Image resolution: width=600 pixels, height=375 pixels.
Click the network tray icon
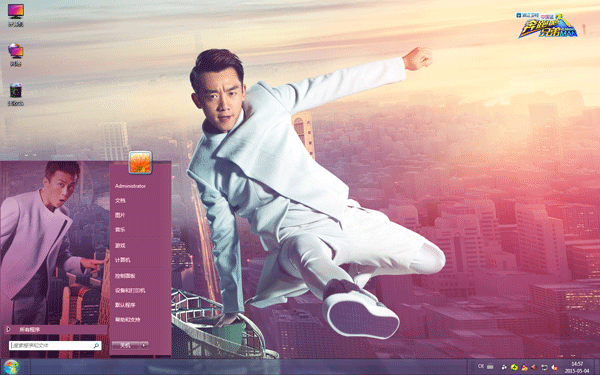coord(545,368)
